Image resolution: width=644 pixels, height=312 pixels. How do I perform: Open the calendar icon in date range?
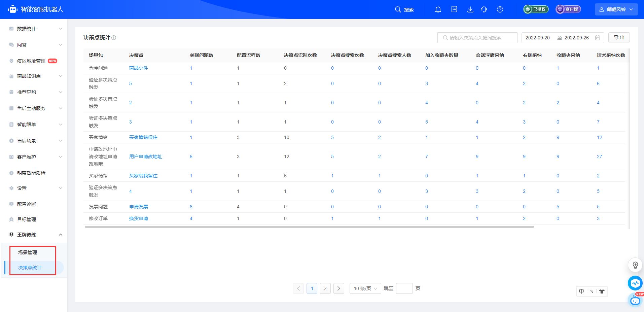pyautogui.click(x=598, y=38)
